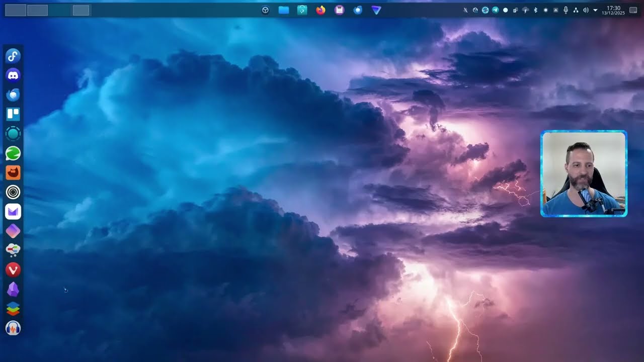Open the removable media eject tray icon
This screenshot has width=644, height=362.
[x=555, y=10]
